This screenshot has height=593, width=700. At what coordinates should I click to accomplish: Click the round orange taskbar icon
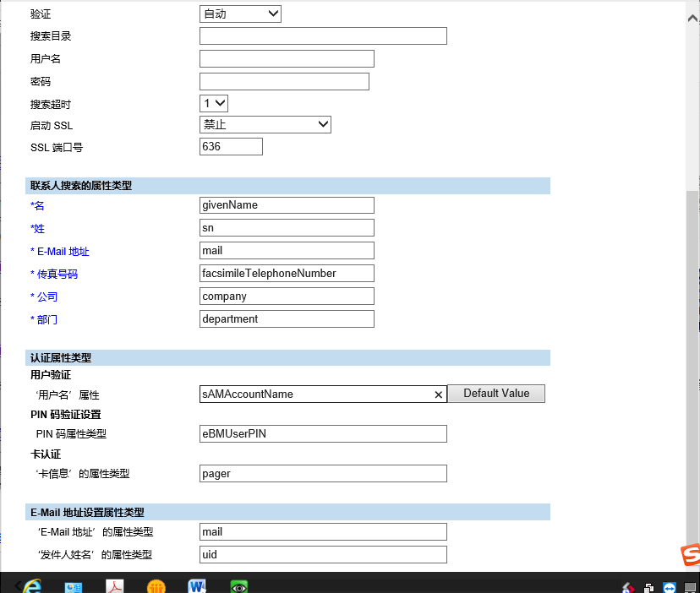[156, 585]
